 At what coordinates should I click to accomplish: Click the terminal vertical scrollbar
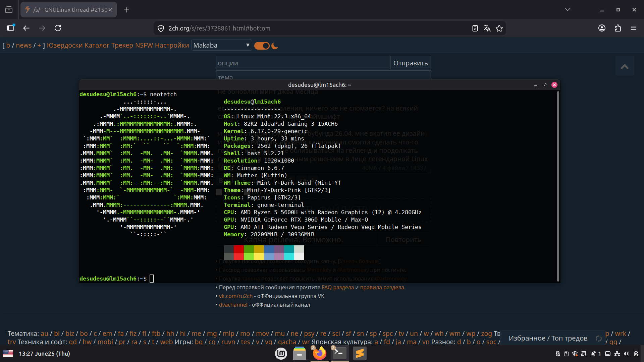coord(558,186)
